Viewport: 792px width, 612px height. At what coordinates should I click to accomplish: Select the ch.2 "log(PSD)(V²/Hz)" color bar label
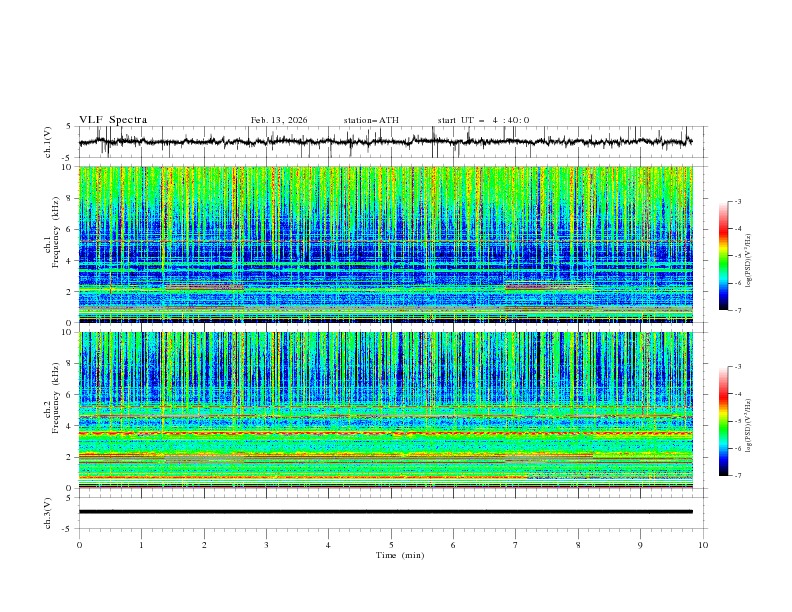click(749, 426)
